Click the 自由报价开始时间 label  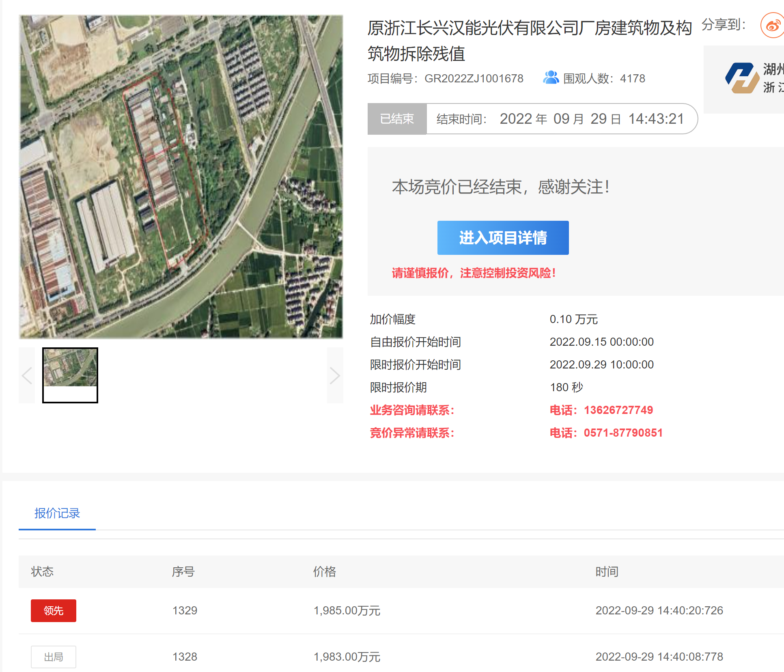point(415,342)
